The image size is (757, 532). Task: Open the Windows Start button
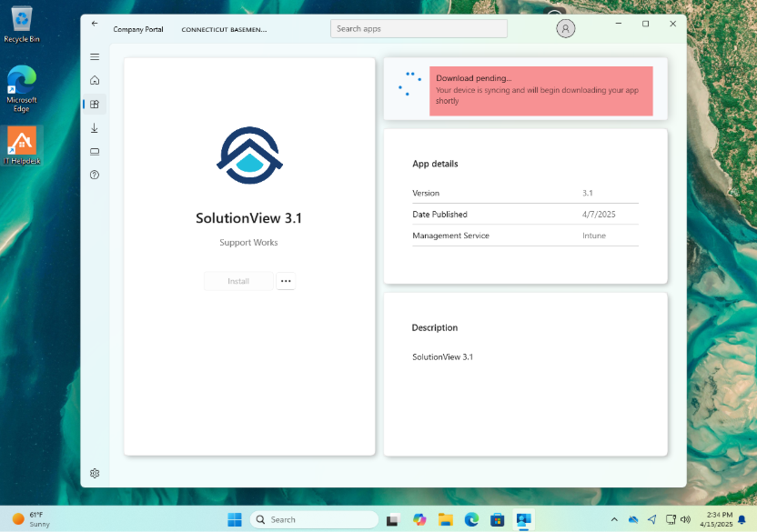tap(235, 519)
